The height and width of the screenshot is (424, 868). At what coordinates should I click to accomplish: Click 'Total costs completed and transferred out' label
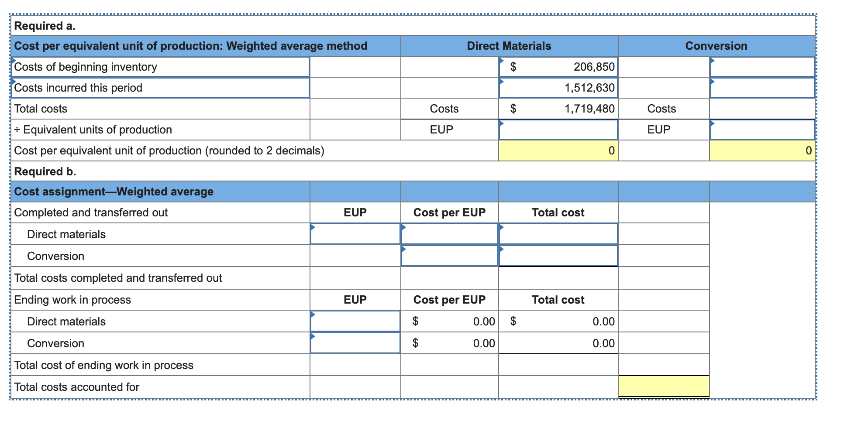(118, 278)
